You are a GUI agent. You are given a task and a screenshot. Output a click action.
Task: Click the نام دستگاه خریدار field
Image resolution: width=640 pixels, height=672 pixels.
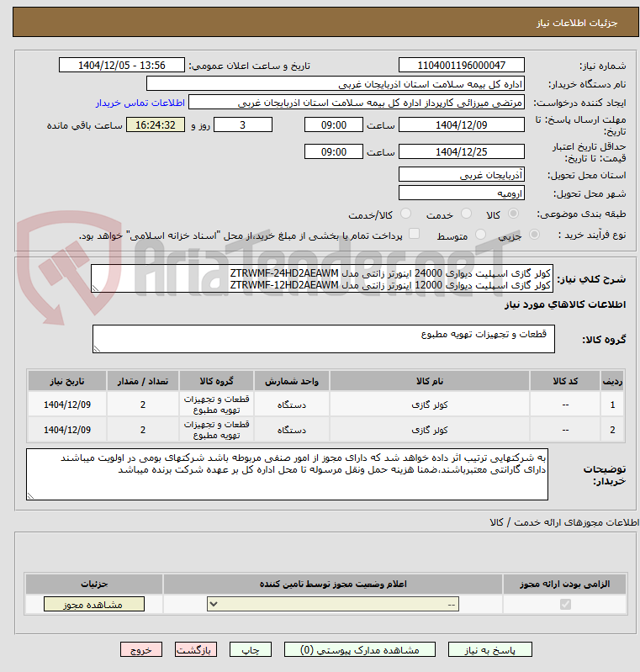coord(336,84)
